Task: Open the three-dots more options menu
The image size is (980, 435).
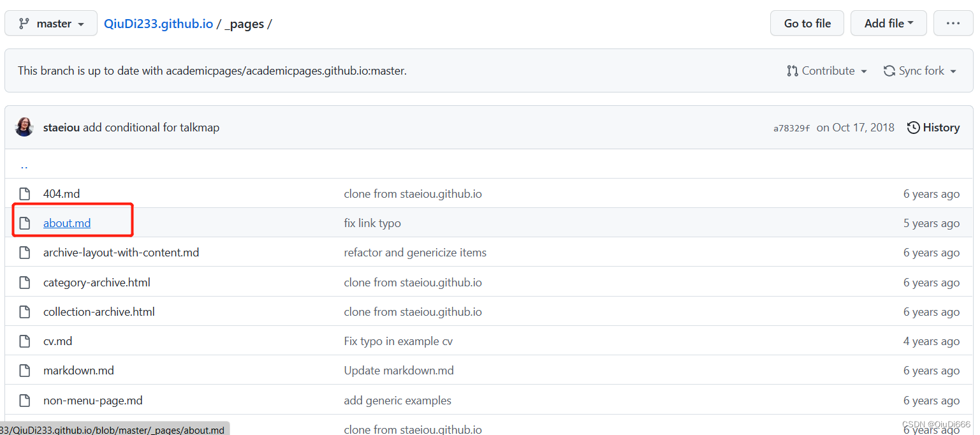Action: pos(953,24)
